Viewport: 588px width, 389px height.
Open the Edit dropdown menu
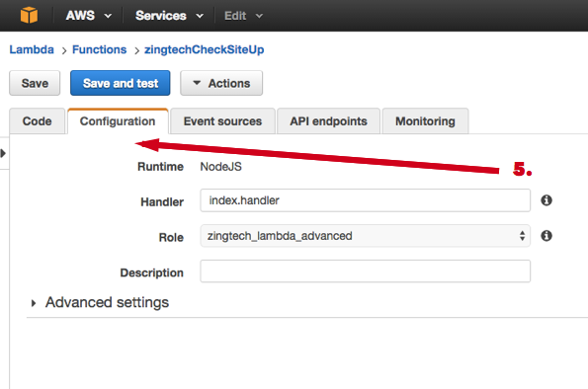(243, 16)
